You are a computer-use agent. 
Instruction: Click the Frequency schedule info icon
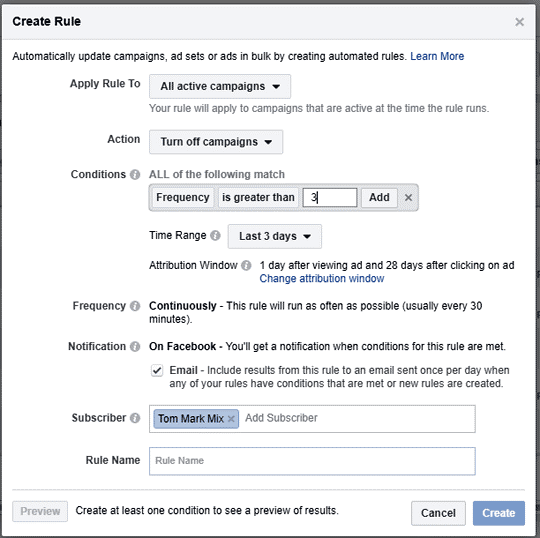coord(135,306)
